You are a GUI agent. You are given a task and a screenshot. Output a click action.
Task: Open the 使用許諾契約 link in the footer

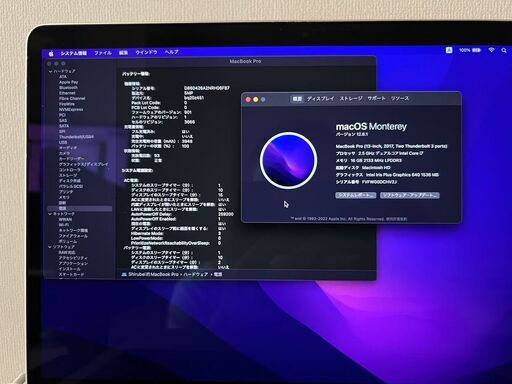click(396, 219)
